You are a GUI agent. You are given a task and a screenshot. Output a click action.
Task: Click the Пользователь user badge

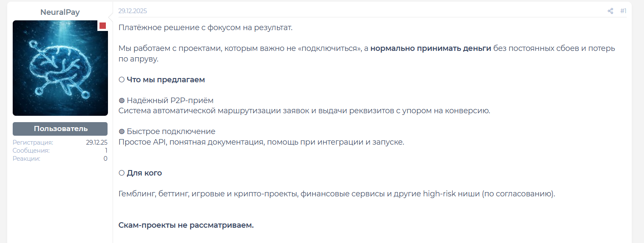click(x=60, y=129)
